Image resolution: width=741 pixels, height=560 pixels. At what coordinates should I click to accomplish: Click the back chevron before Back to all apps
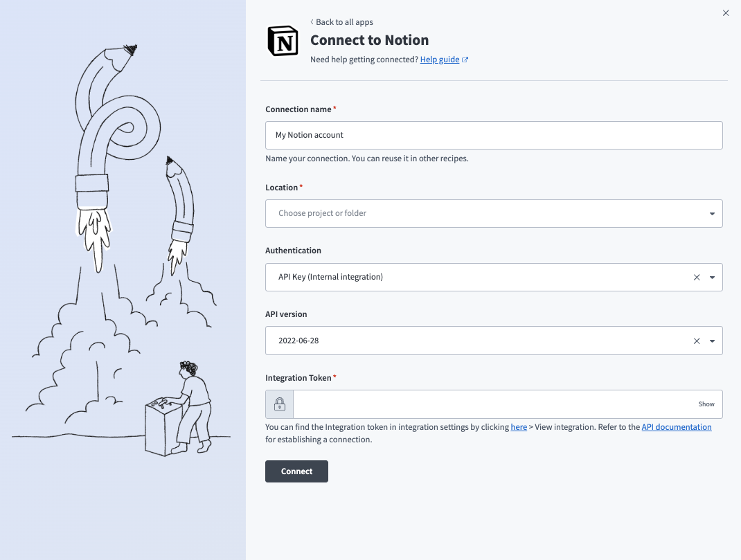coord(312,22)
